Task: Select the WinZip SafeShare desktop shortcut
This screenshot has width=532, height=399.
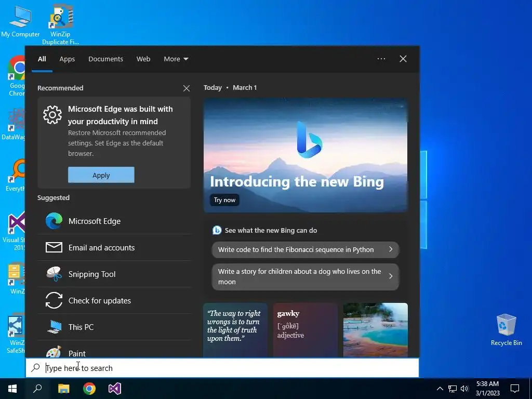Action: (x=15, y=334)
